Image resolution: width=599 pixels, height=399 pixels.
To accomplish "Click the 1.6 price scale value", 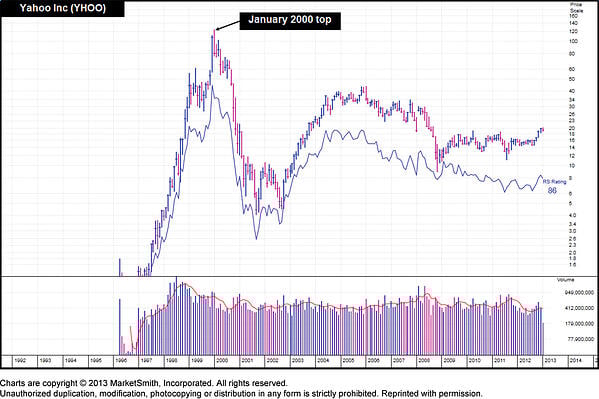I will (573, 265).
